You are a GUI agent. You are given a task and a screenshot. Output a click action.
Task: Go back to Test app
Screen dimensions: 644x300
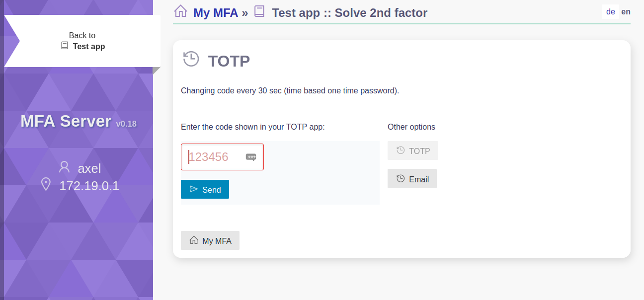[82, 41]
